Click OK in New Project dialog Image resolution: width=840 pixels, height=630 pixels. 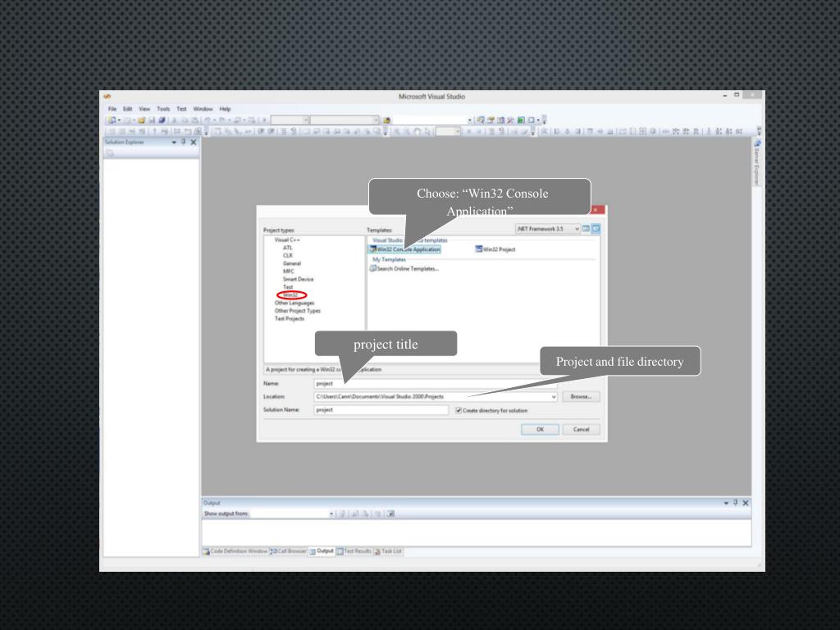pos(540,429)
